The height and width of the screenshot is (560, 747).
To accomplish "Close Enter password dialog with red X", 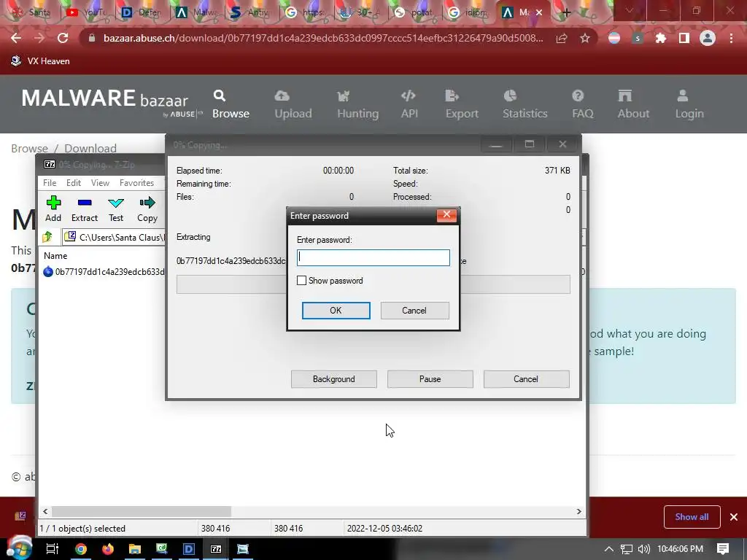I will click(447, 215).
